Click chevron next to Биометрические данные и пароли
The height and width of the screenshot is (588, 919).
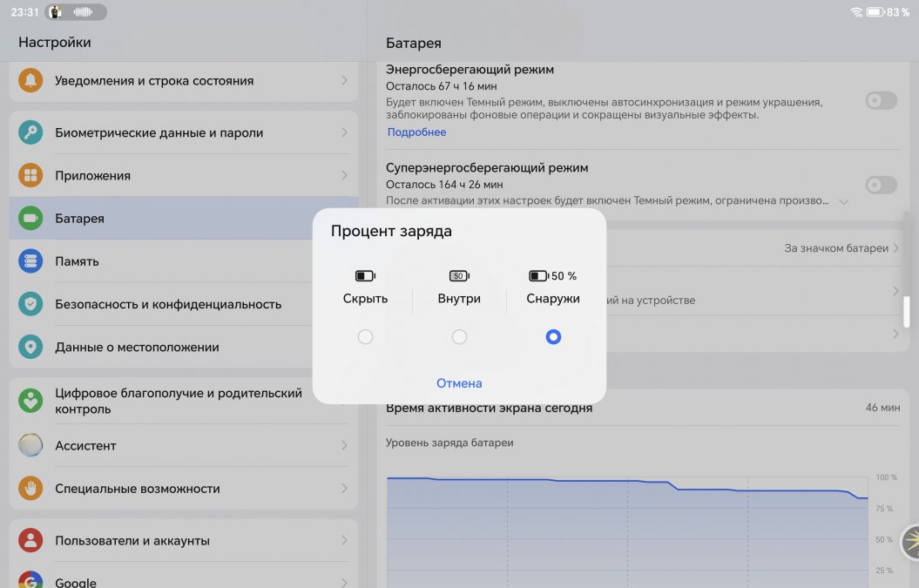[345, 132]
